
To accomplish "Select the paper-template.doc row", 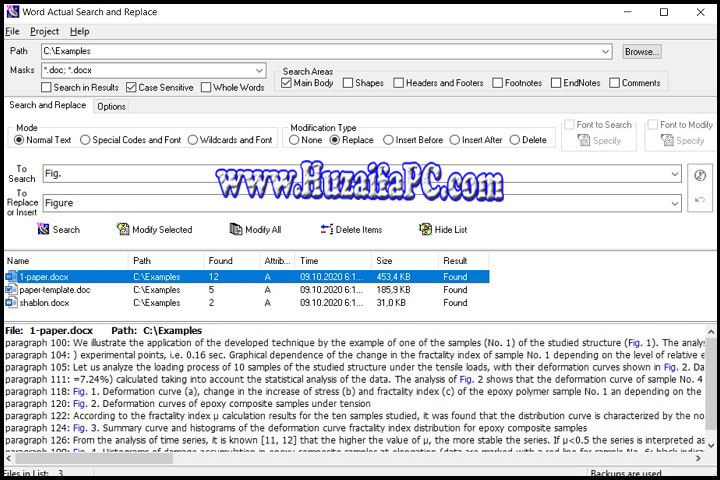I will [x=247, y=289].
